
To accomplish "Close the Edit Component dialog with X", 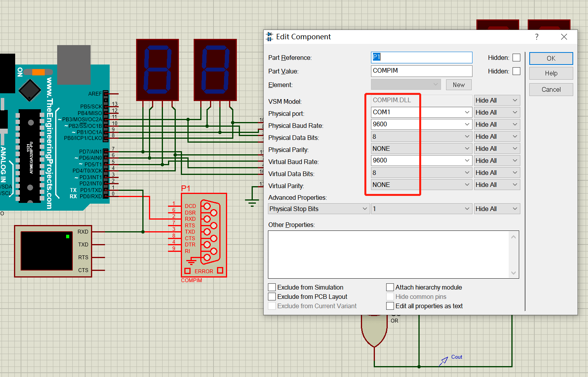I will coord(564,37).
